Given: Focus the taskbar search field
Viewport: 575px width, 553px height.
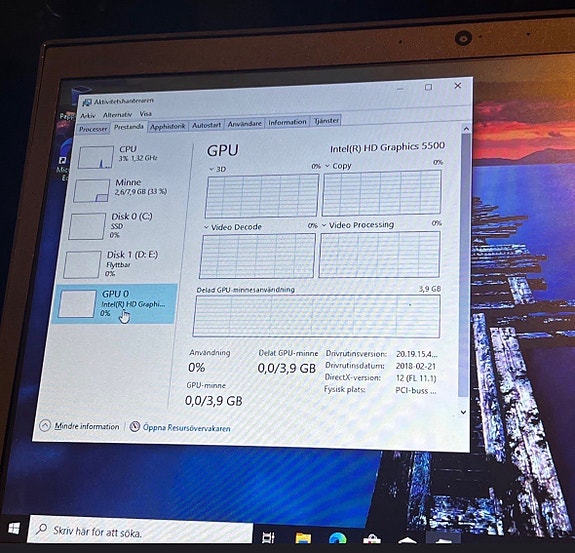Looking at the screenshot, I should pyautogui.click(x=140, y=530).
